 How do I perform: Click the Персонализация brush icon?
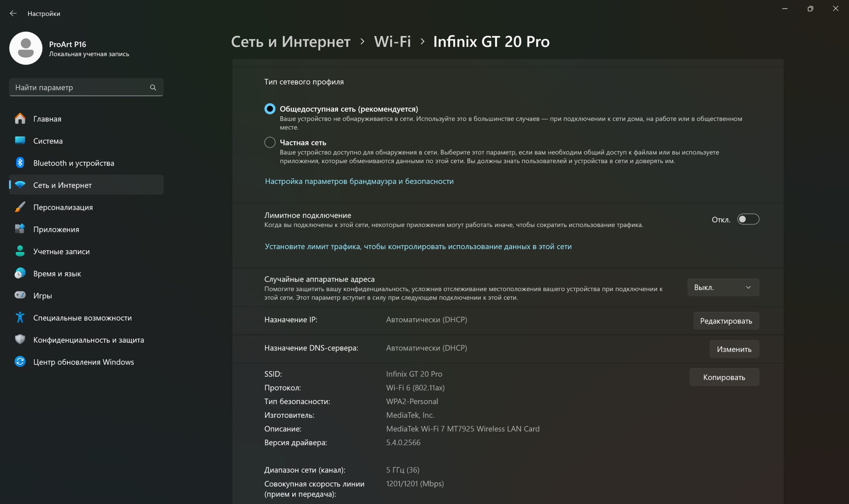click(20, 207)
